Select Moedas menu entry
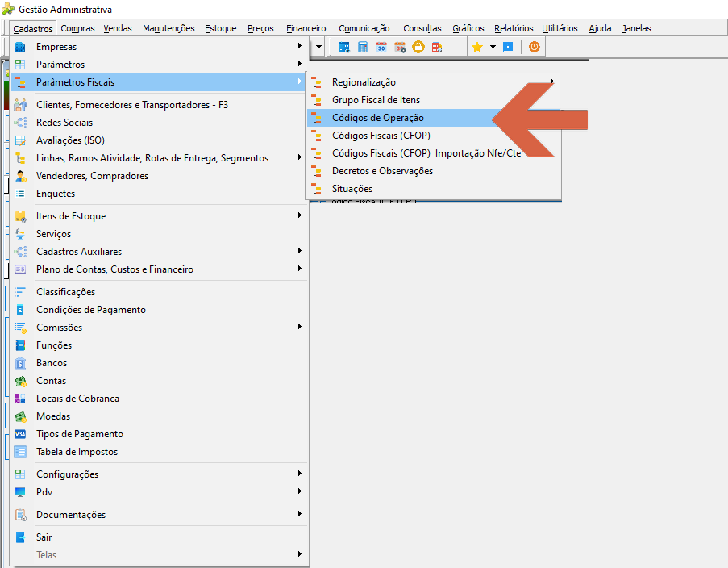This screenshot has width=728, height=568. tap(158, 416)
